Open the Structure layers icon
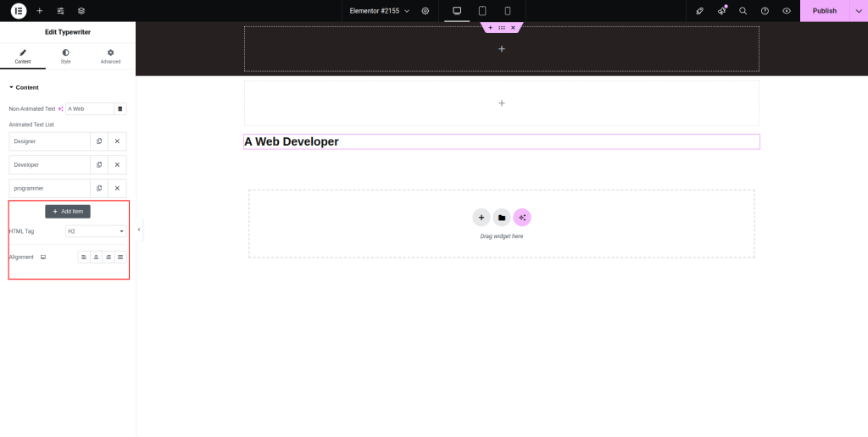 point(81,10)
